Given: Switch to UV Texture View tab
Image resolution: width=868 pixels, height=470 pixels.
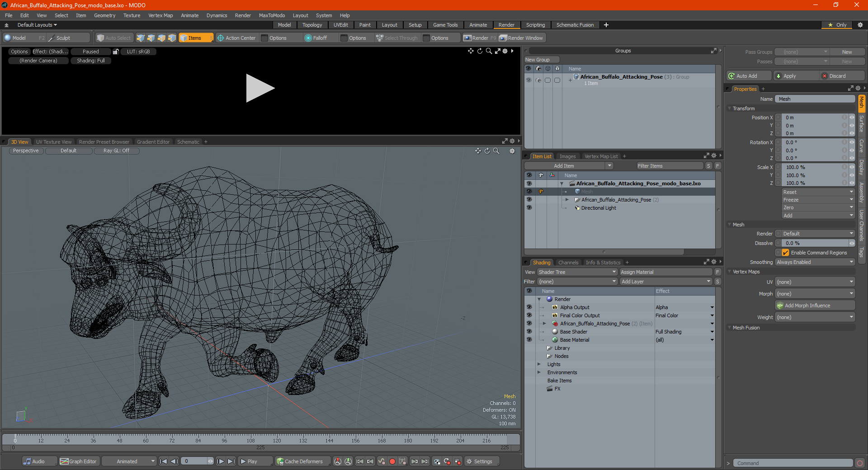Looking at the screenshot, I should (x=53, y=142).
